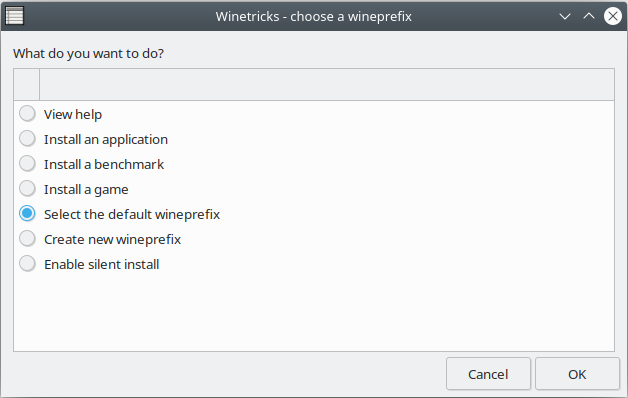The image size is (628, 398).
Task: Click the 'Enable silent install' row label
Action: click(102, 264)
